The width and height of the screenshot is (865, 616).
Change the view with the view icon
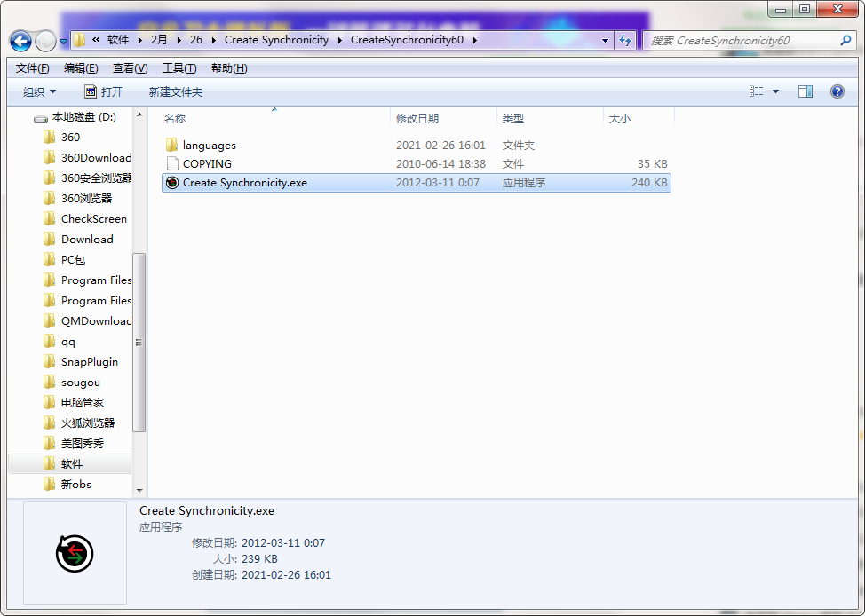tap(757, 91)
